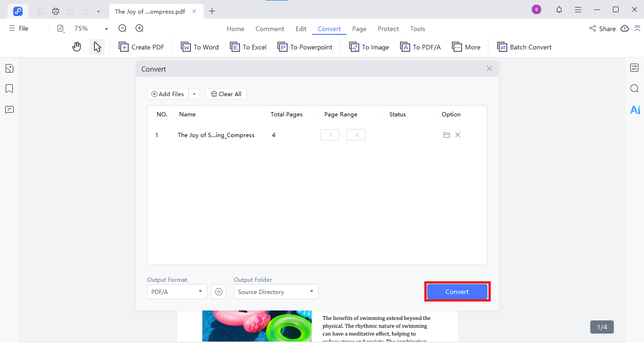
Task: Switch to the Home tab
Action: tap(235, 29)
